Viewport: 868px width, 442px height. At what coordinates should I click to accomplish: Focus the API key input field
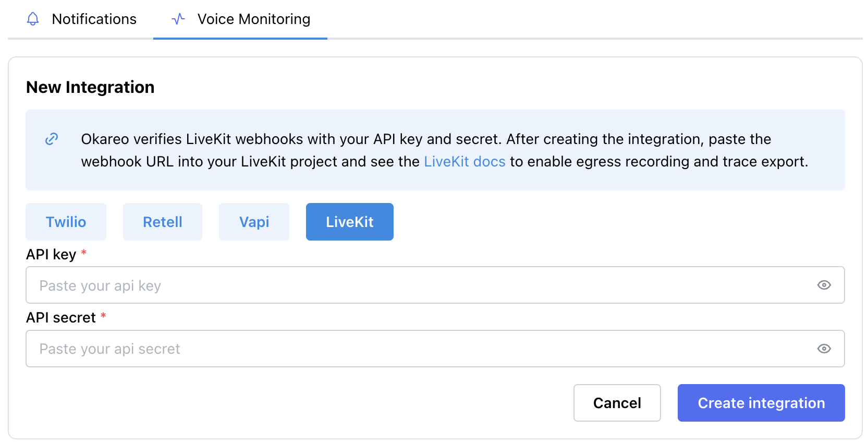[x=435, y=285]
